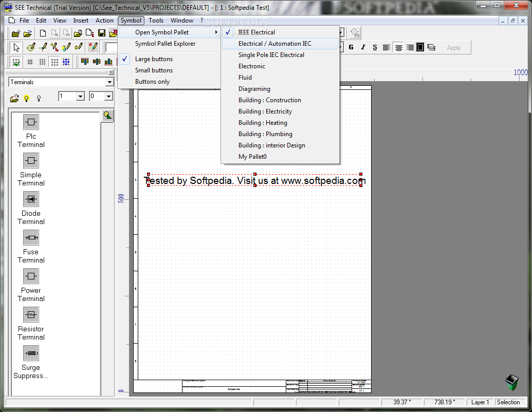This screenshot has width=532, height=412.
Task: Choose Symbol Pallet Explorer
Action: coord(170,43)
